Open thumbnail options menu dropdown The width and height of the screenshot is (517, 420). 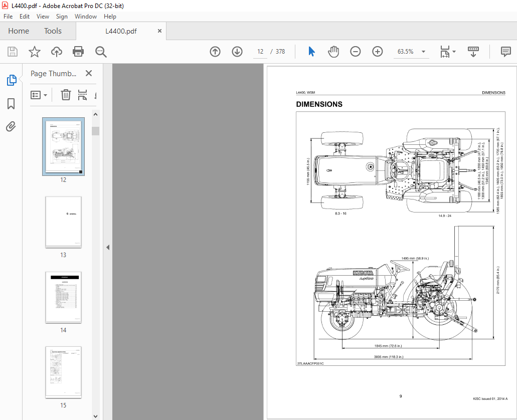pyautogui.click(x=39, y=95)
